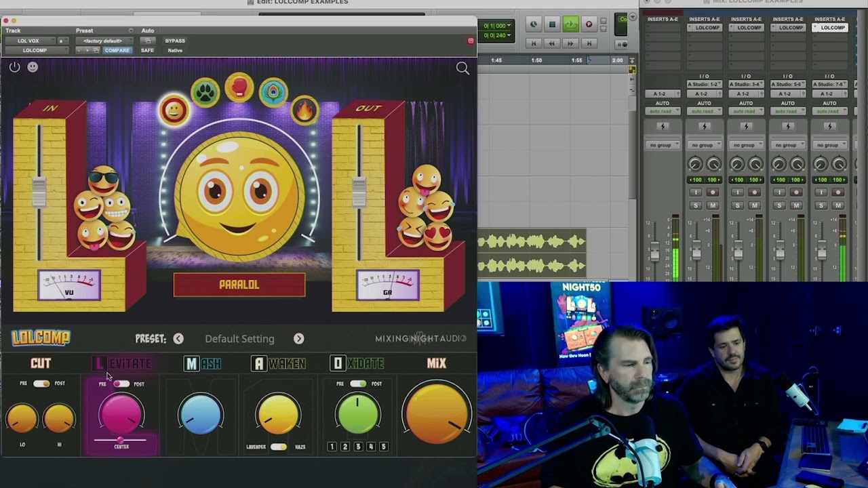Toggle the Lavender/Haze switch
The image size is (868, 488).
click(279, 447)
